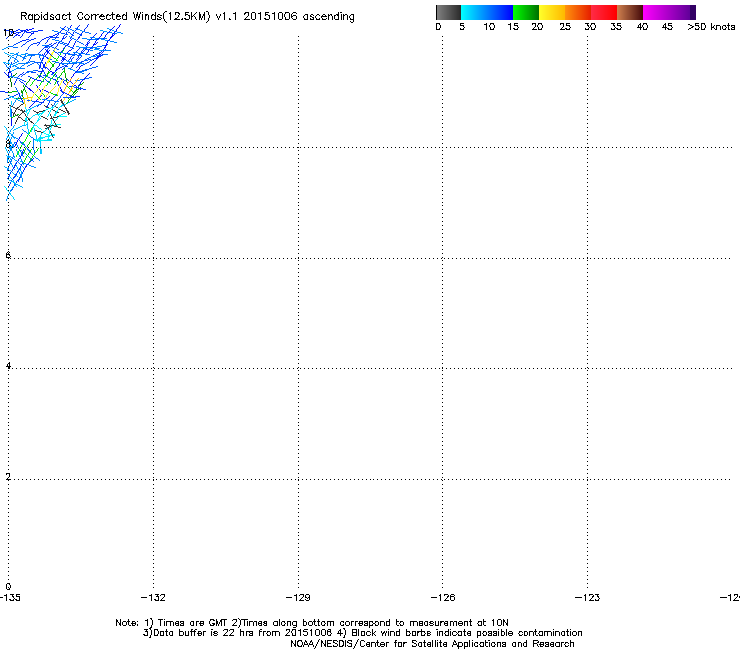
Task: Click the date '20151006' in the title
Action: point(270,16)
